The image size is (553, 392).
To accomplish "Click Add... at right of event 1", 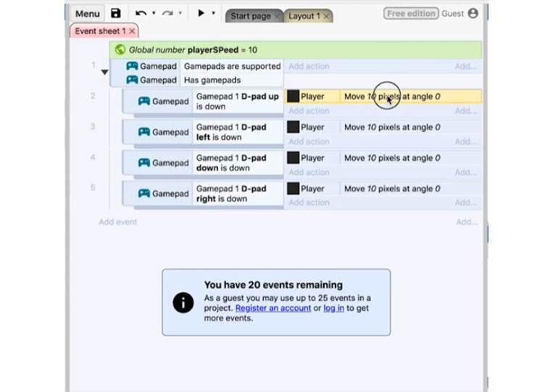I will pos(465,66).
